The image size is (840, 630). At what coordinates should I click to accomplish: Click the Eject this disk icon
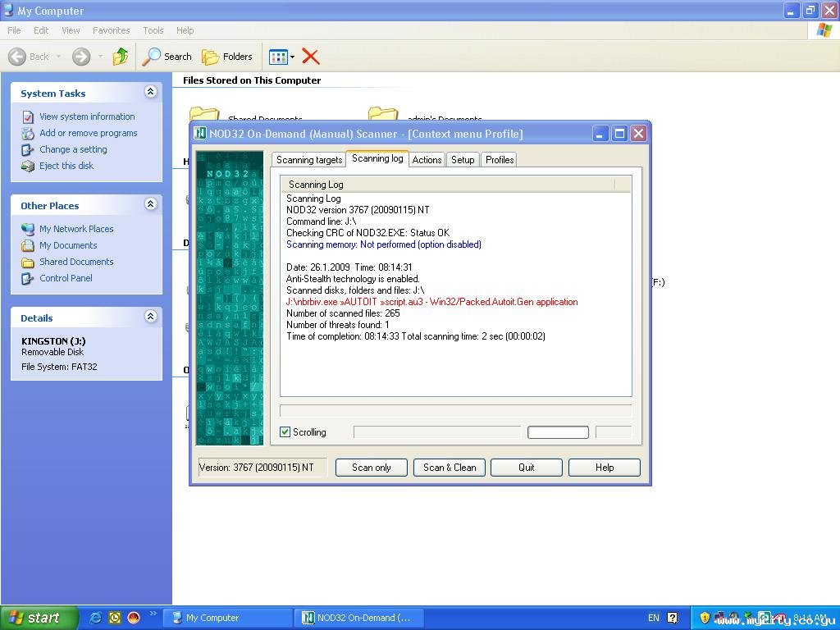[28, 167]
